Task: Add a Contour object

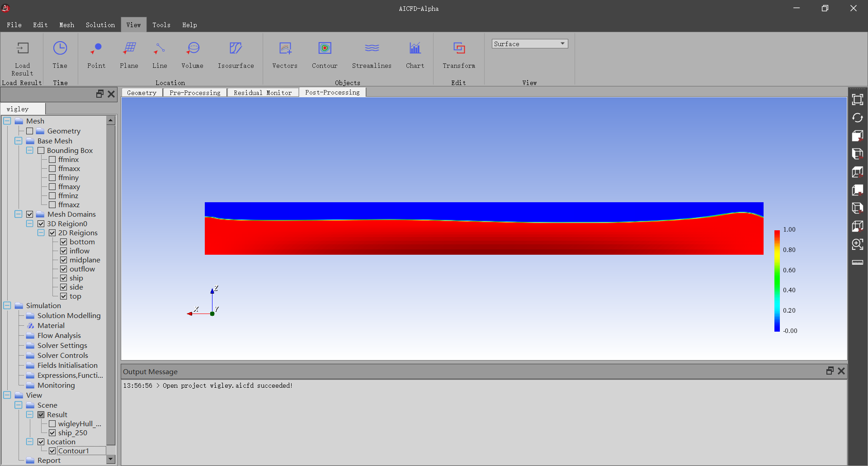Action: [x=325, y=48]
